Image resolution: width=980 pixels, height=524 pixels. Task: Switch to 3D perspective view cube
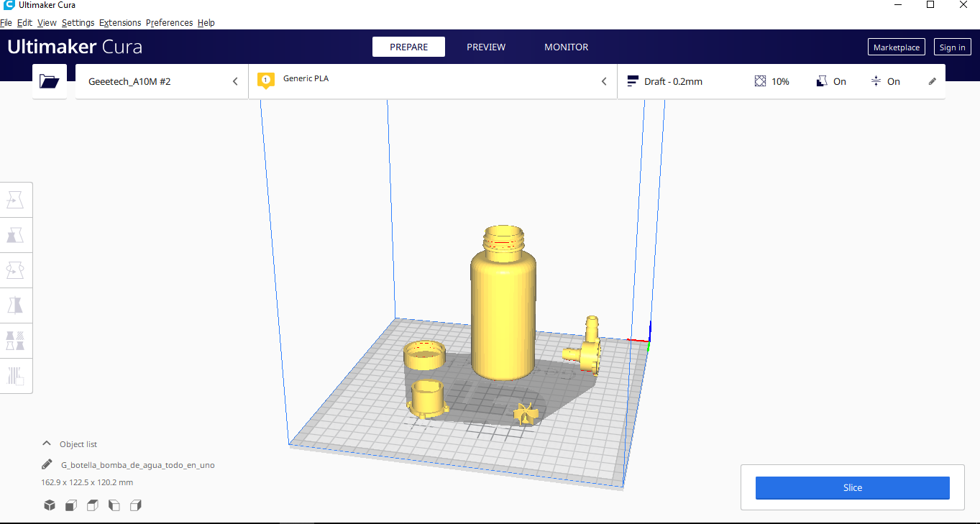coord(50,505)
